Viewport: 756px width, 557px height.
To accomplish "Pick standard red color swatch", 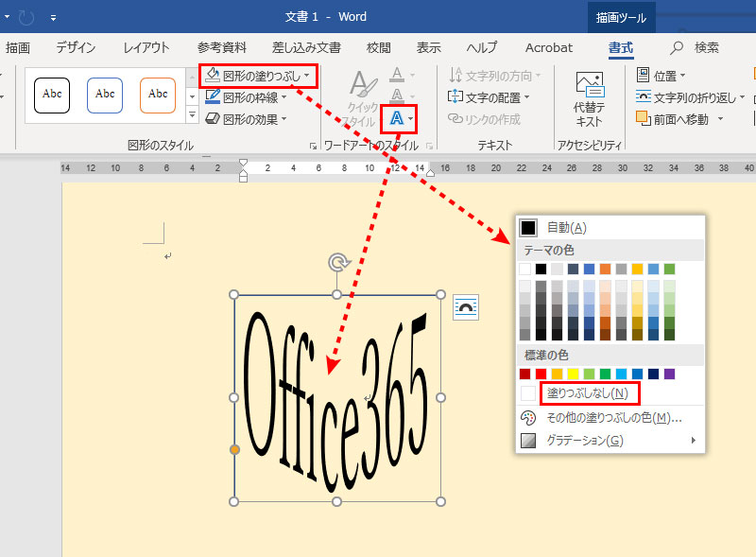I will [541, 374].
